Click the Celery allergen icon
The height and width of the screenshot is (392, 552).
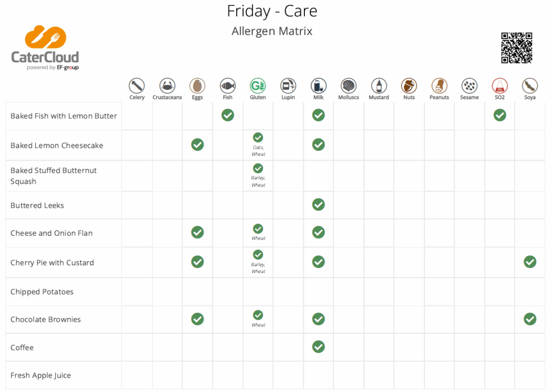click(x=137, y=86)
